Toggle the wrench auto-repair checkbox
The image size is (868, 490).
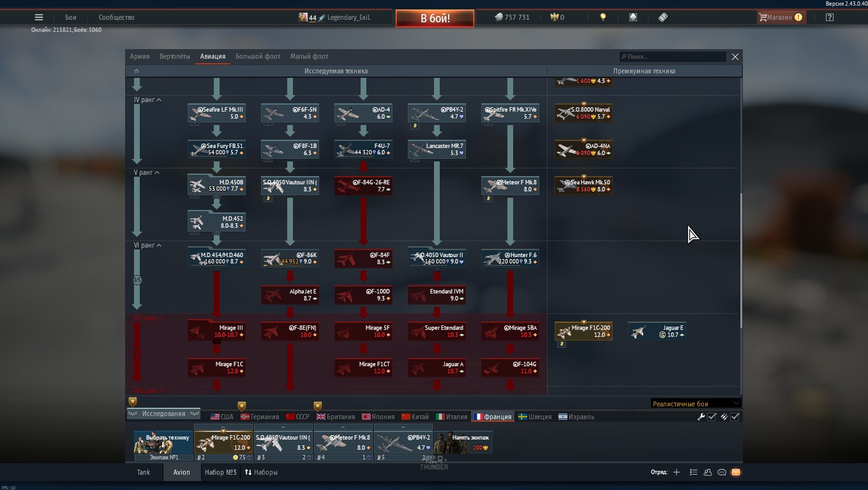pos(712,417)
